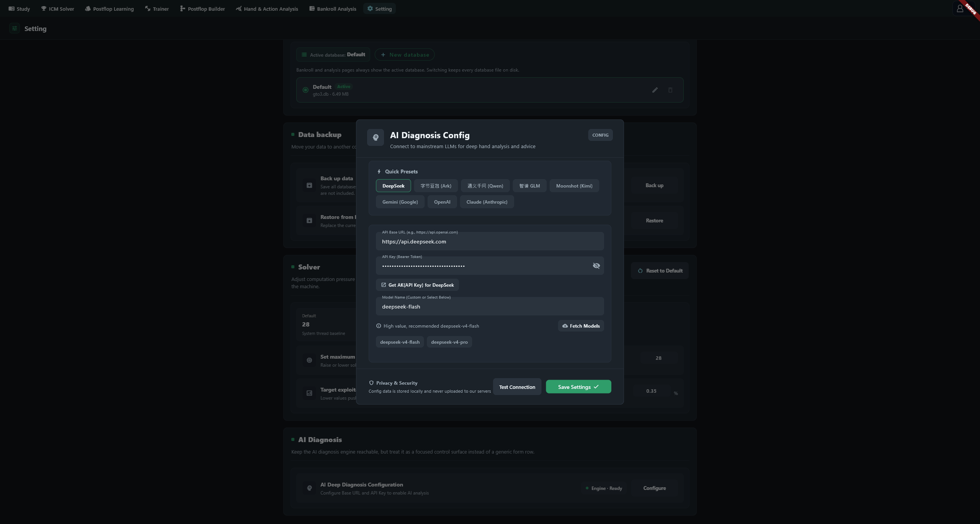Open Hand & Action Analysis tab
This screenshot has height=524, width=980.
(267, 8)
